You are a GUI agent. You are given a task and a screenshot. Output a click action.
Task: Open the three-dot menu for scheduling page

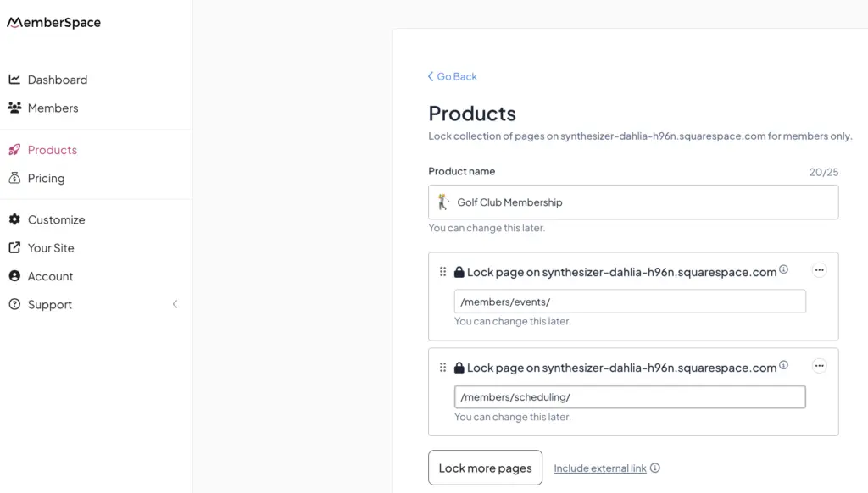(819, 367)
